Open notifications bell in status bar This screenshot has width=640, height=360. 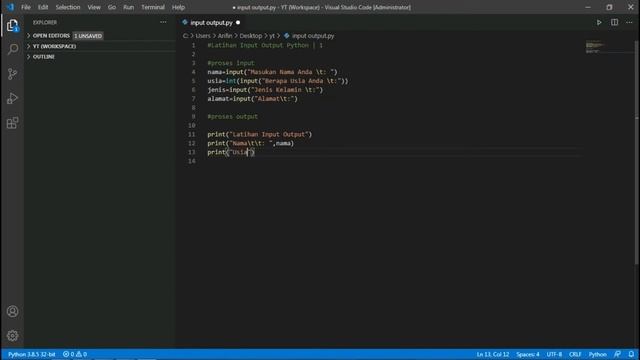(x=631, y=354)
